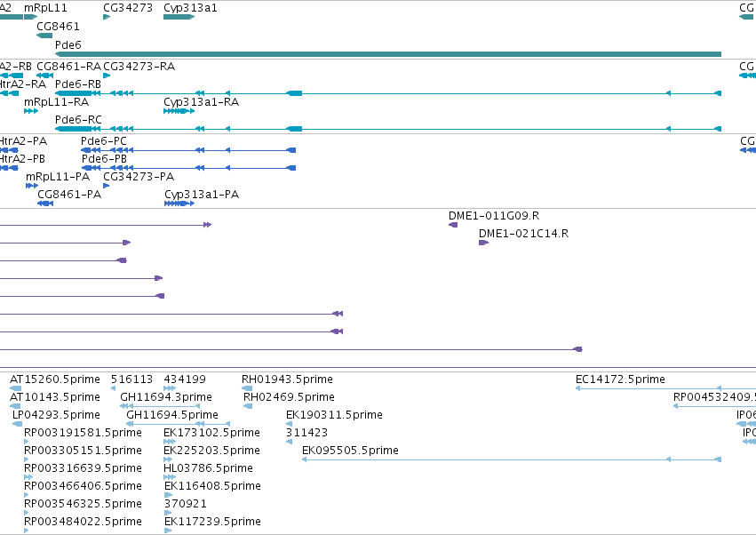
Task: Select the Cyp313a1-PA protein glyph
Action: pyautogui.click(x=179, y=204)
